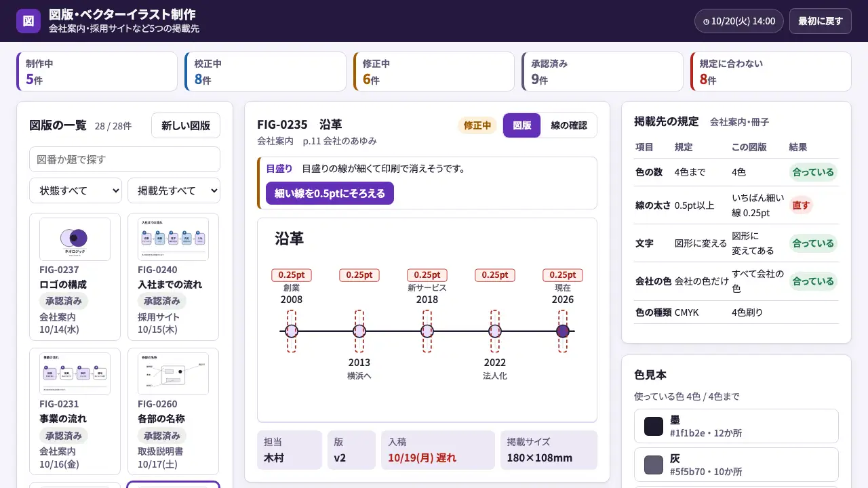Filter by the 修正中 6件 card
Viewport: 868px width, 488px height.
click(x=434, y=71)
